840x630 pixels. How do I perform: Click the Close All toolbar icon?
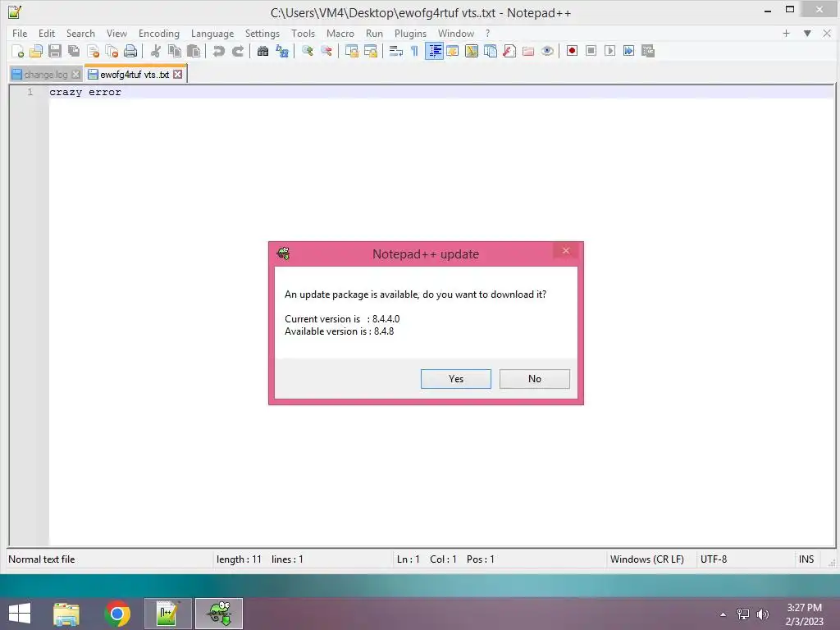click(112, 51)
